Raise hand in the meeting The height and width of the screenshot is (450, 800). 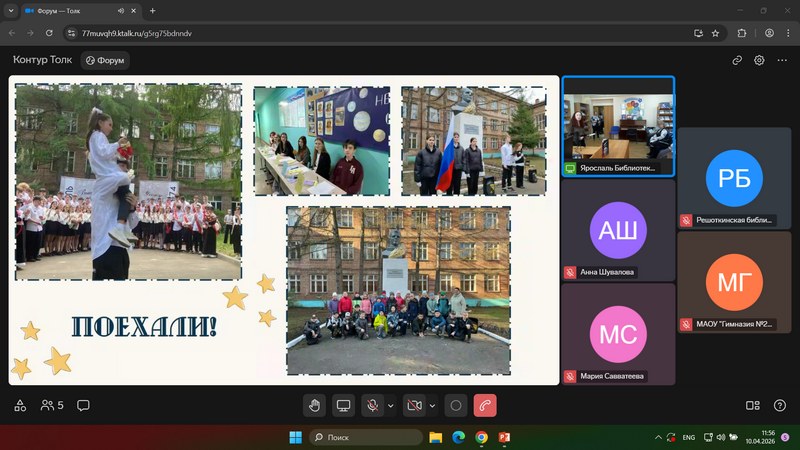[314, 405]
